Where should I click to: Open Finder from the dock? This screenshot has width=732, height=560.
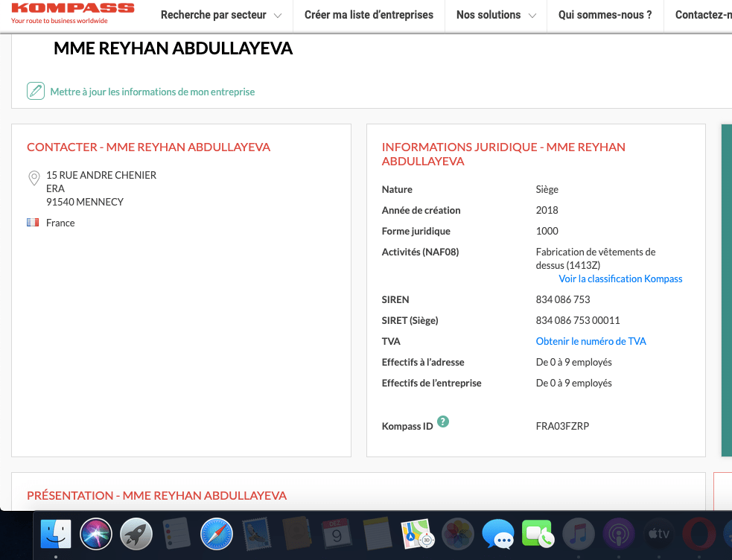tap(55, 533)
